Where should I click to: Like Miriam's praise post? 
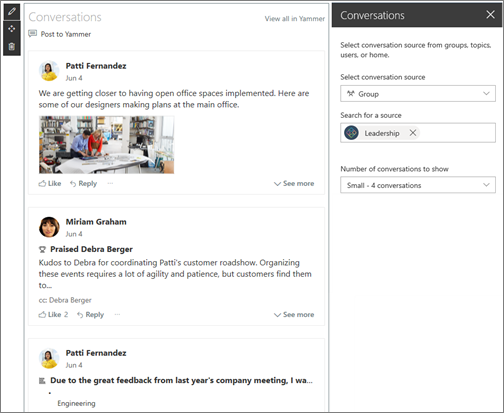coord(50,315)
